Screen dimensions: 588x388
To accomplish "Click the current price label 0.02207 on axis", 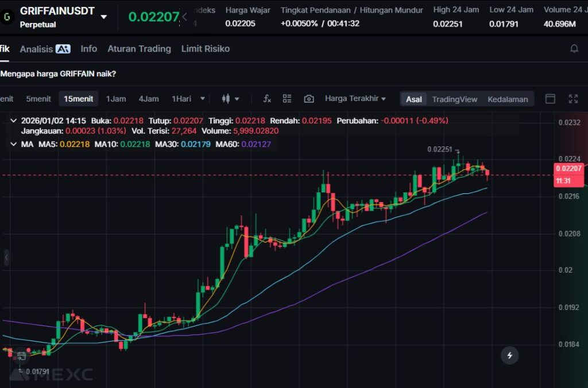I will [568, 168].
